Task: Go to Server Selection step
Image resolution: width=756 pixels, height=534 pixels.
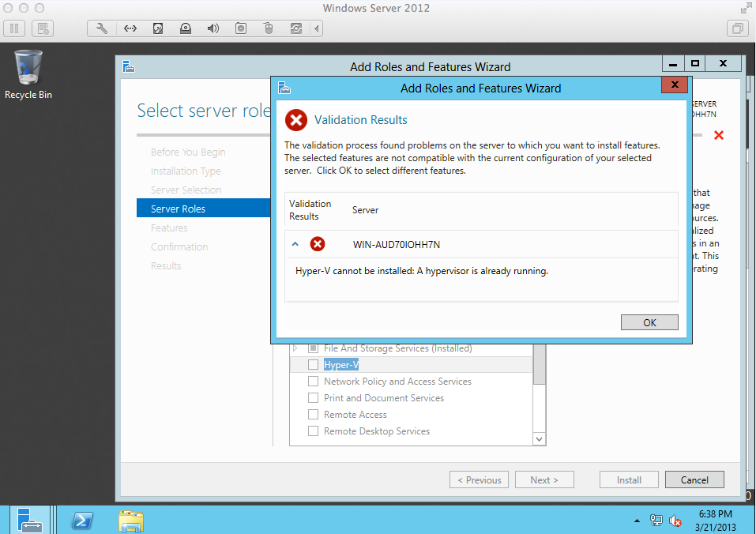Action: [x=186, y=190]
